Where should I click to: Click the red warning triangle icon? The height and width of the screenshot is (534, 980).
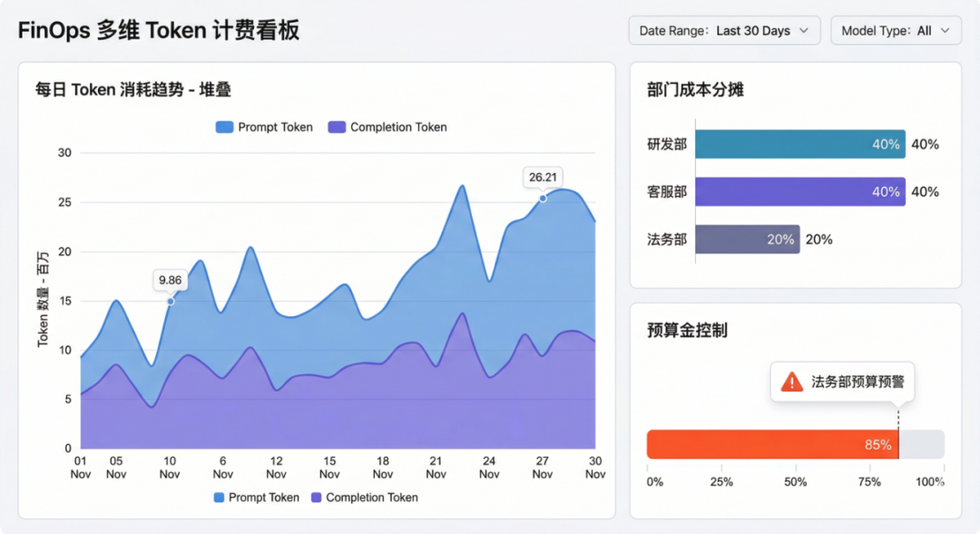[792, 382]
